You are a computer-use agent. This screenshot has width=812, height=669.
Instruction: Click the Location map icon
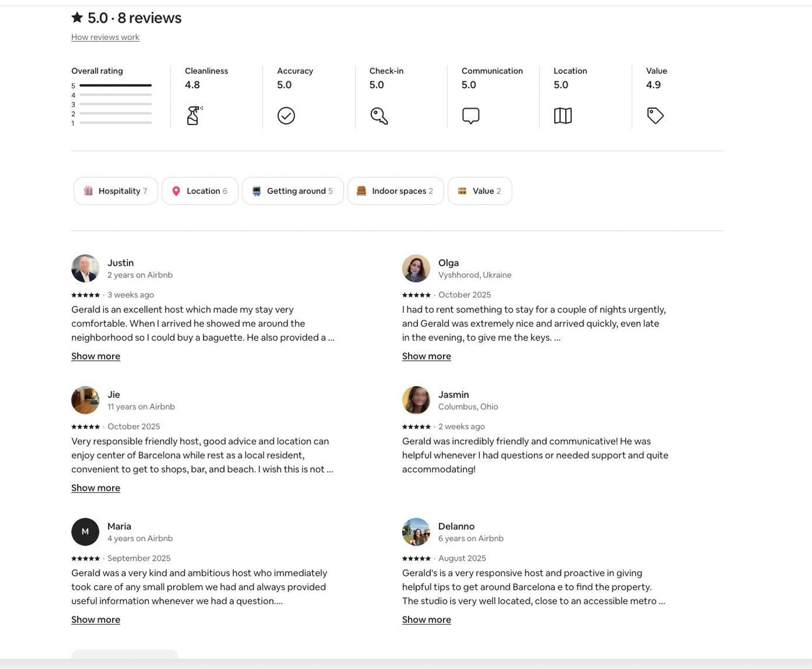coord(562,115)
